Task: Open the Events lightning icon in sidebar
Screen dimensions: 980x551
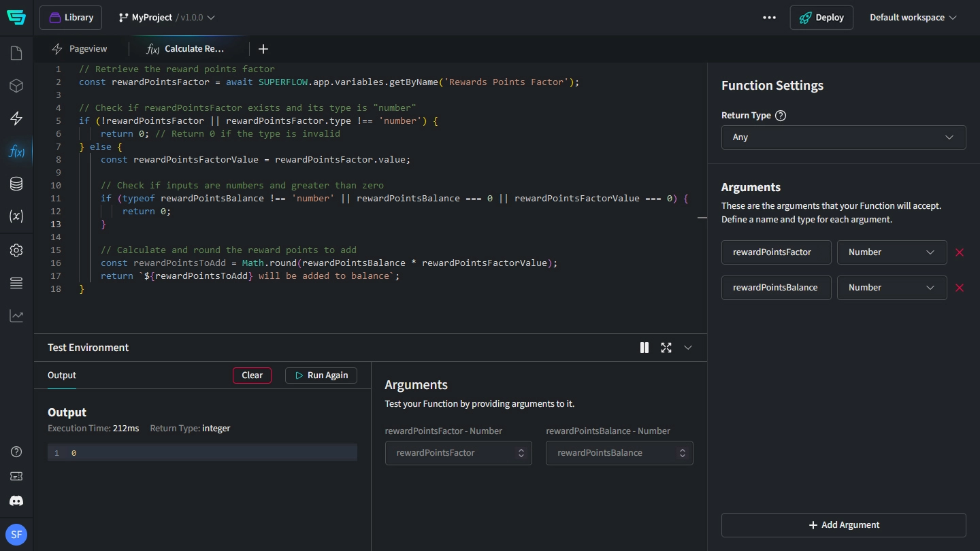Action: tap(16, 118)
